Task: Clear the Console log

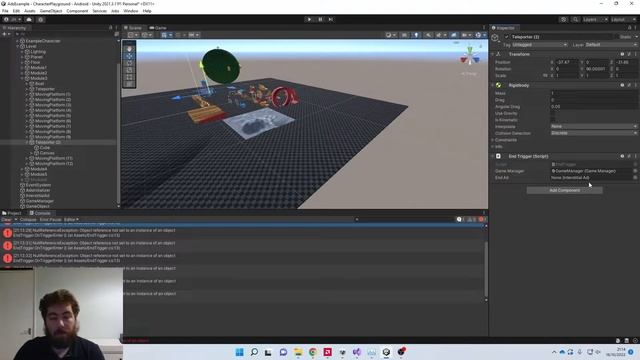Action: 6,220
